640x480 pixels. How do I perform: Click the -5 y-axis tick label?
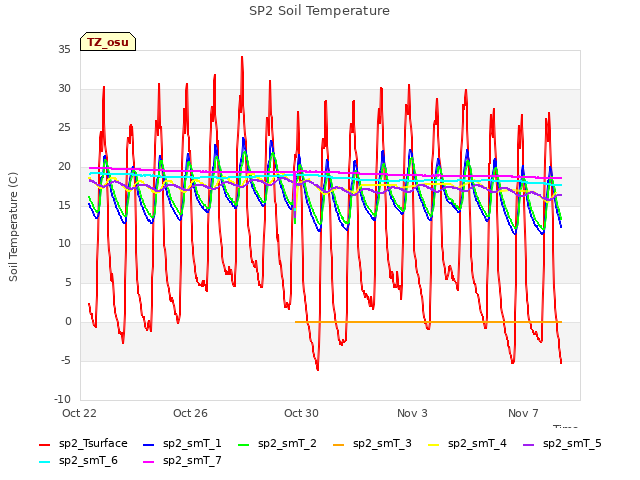[66, 360]
